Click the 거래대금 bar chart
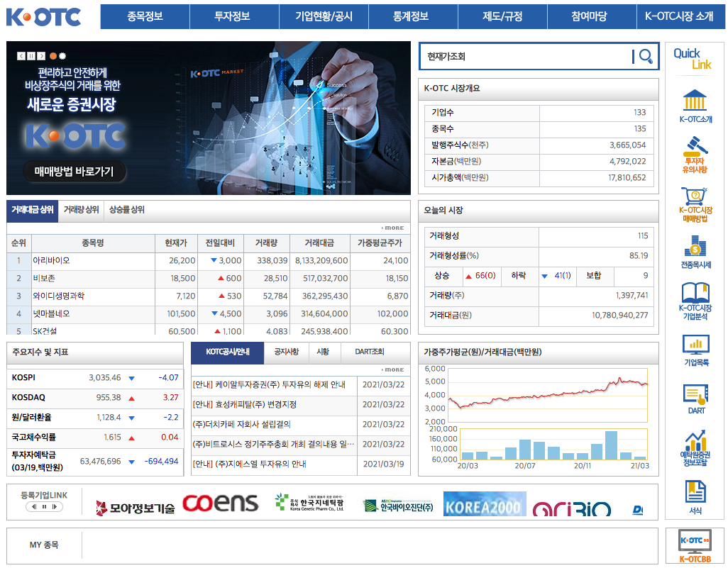The image size is (728, 568). tap(553, 444)
